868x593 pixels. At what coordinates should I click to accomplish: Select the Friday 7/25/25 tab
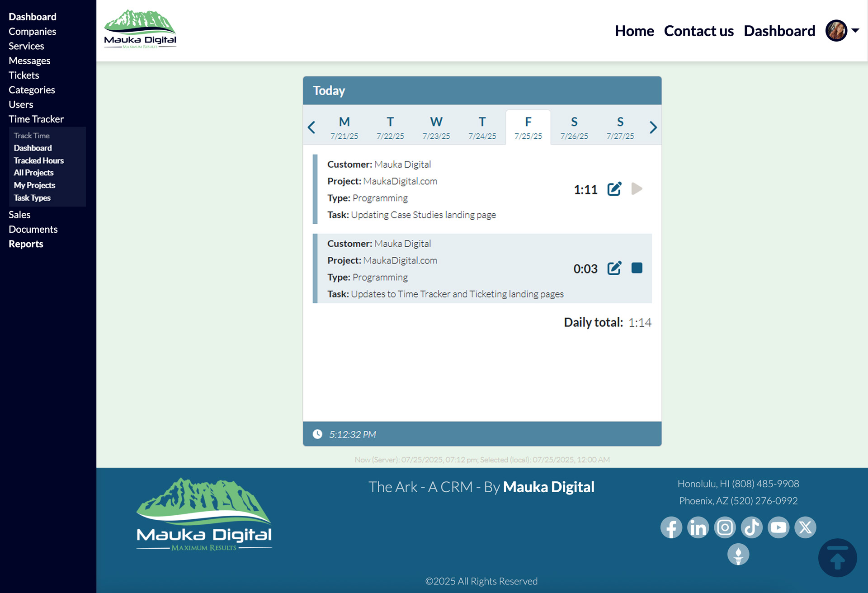coord(528,127)
